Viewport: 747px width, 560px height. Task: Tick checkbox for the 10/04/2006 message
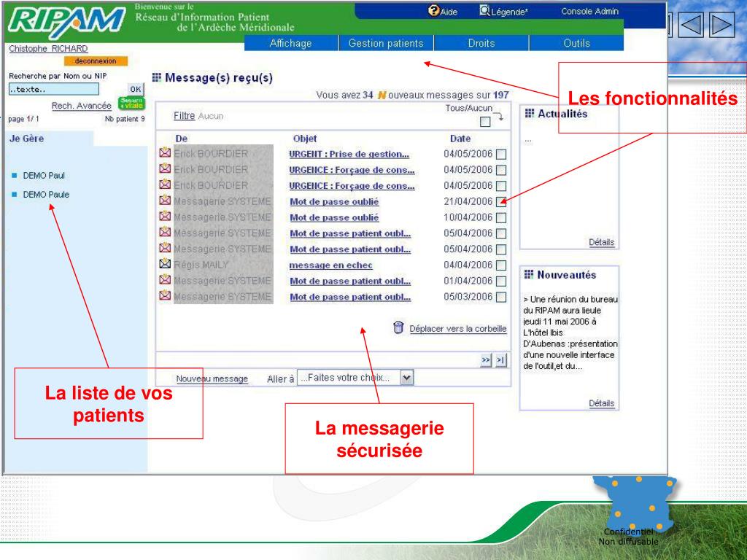[500, 218]
